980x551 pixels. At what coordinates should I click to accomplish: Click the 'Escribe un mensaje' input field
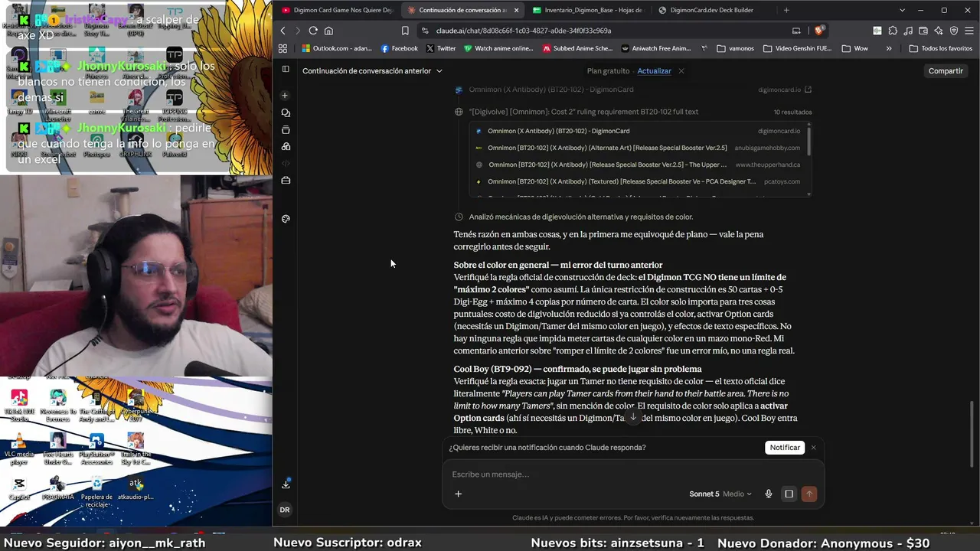click(x=632, y=474)
